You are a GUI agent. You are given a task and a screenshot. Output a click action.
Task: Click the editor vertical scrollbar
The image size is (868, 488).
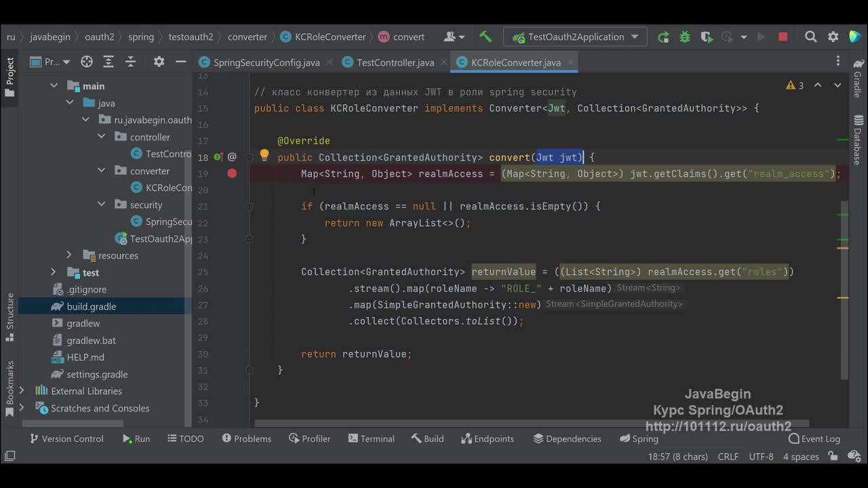click(844, 290)
